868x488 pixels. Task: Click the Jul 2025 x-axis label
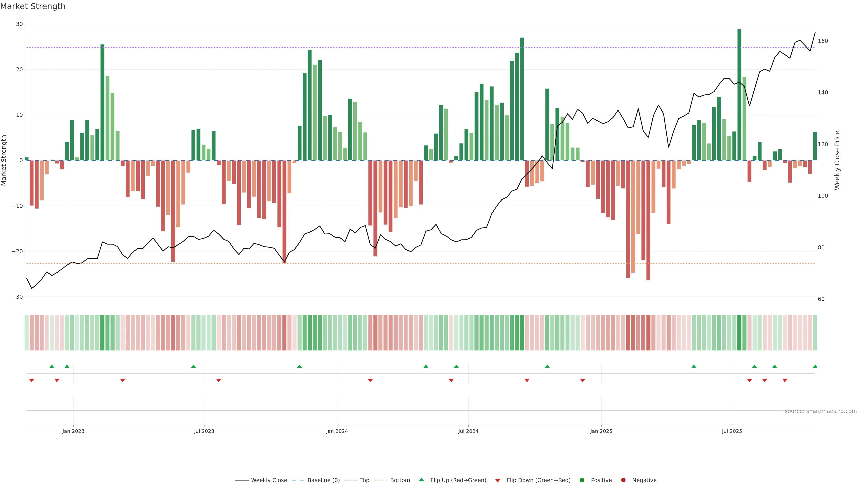coord(732,431)
